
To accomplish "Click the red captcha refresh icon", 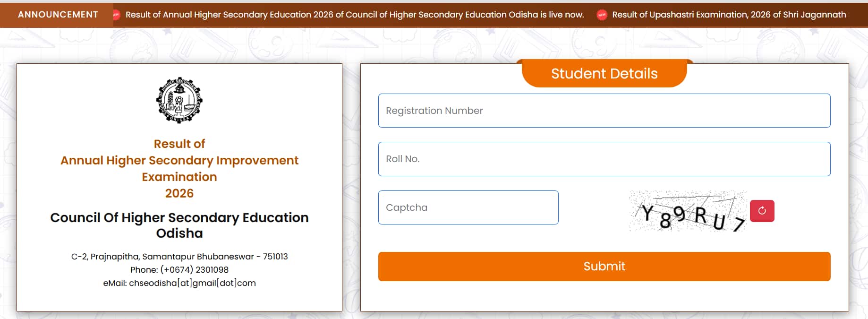I will 762,211.
